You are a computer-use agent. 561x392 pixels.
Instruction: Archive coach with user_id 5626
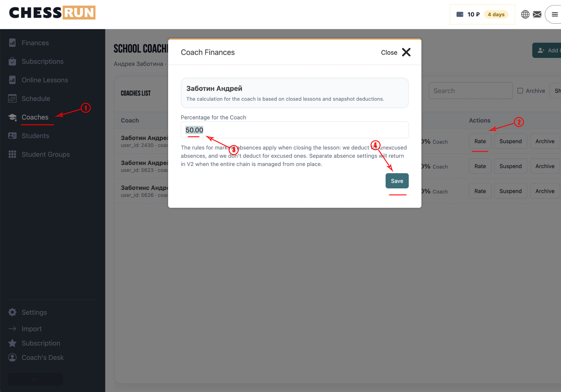pyautogui.click(x=545, y=191)
